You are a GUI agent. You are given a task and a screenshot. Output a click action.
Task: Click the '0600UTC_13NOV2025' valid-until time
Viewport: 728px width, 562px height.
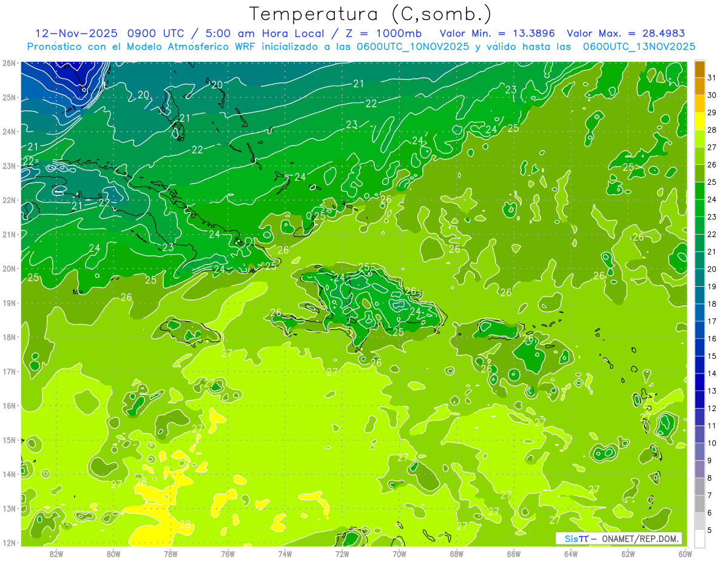(x=639, y=47)
